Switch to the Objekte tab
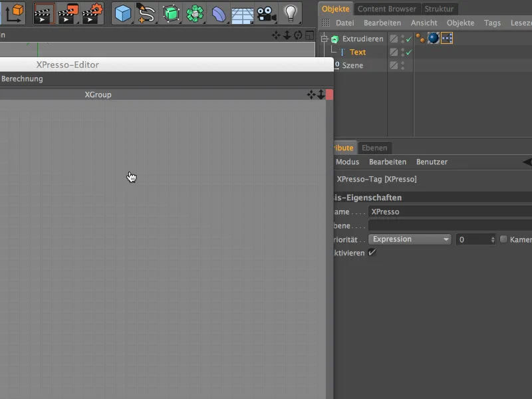532x399 pixels. coord(336,9)
